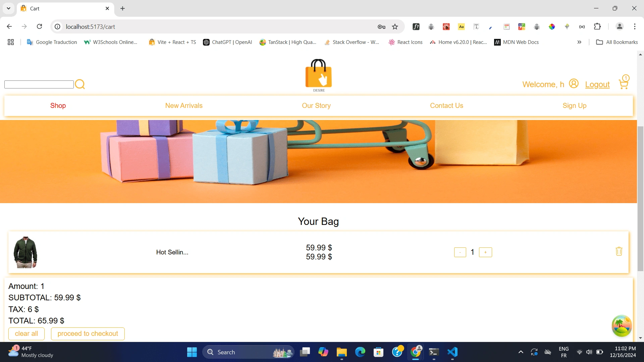The width and height of the screenshot is (644, 362).
Task: Open Visual Studio Code from taskbar
Action: pyautogui.click(x=452, y=352)
